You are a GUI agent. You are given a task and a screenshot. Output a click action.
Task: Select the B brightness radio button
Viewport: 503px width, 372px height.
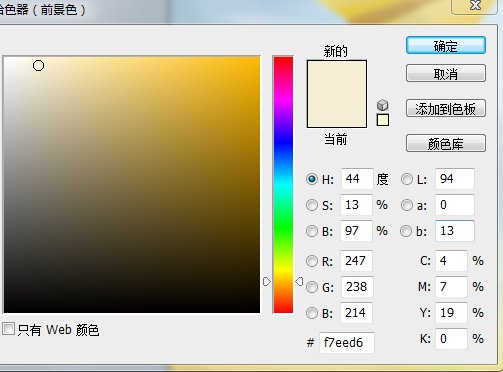tap(312, 231)
